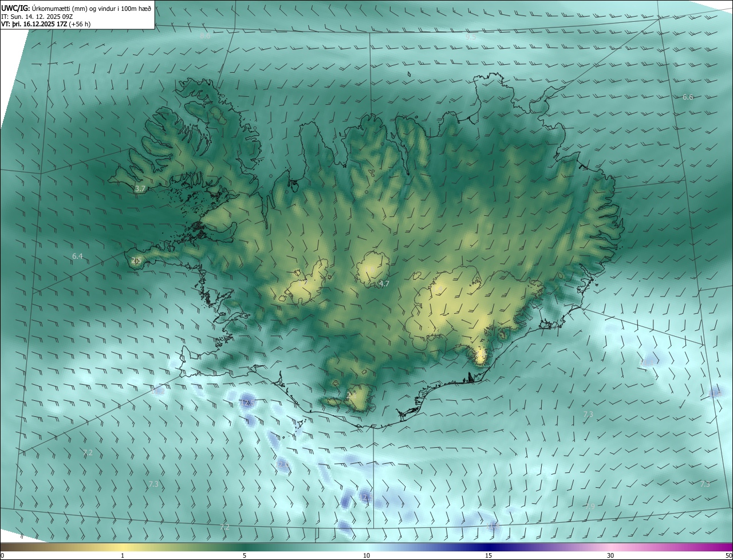
Task: Click the 4.7 value label on the map
Action: [x=384, y=283]
